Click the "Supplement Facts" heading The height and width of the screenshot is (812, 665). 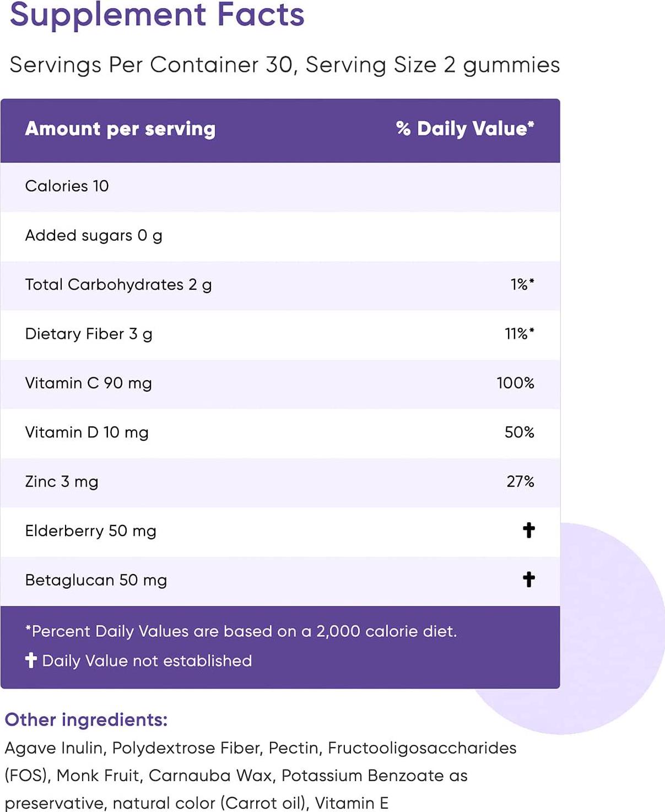(x=157, y=15)
